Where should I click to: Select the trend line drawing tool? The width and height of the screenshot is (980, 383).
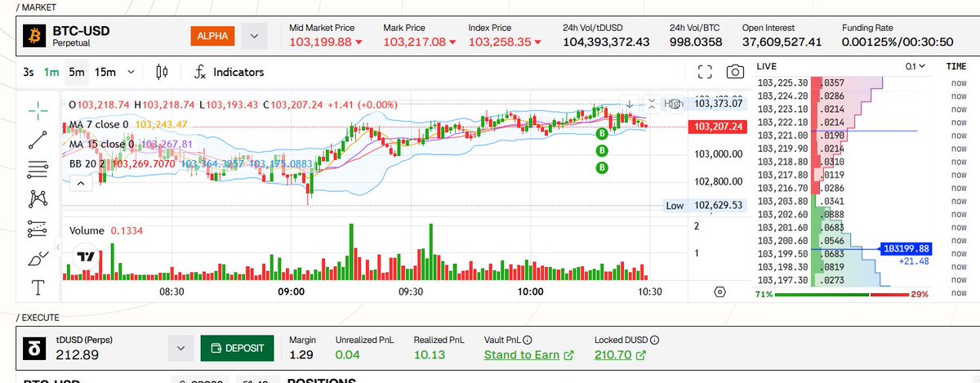(38, 140)
